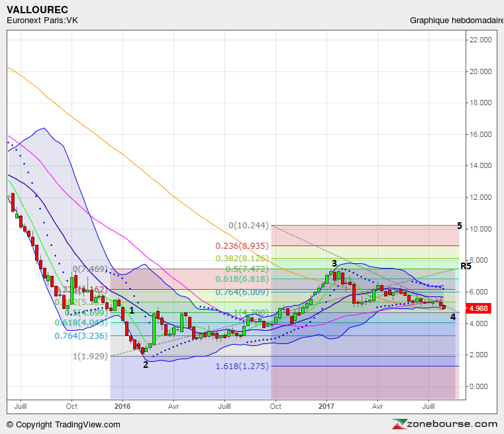The height and width of the screenshot is (434, 504).
Task: Click the R5 resistance label
Action: (466, 266)
